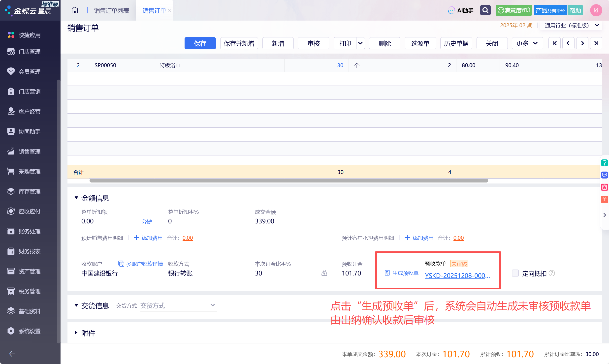609x364 pixels.
Task: Expand the 更多 menu
Action: [x=527, y=43]
